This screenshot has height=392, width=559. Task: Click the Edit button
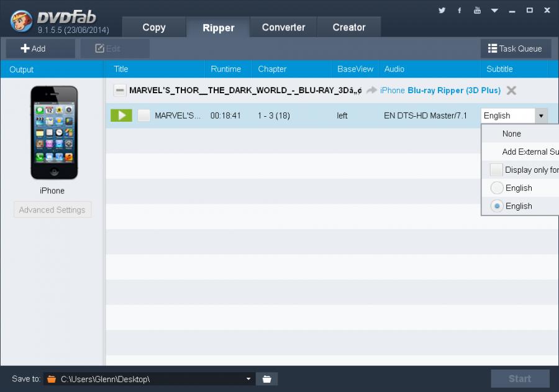tap(115, 48)
